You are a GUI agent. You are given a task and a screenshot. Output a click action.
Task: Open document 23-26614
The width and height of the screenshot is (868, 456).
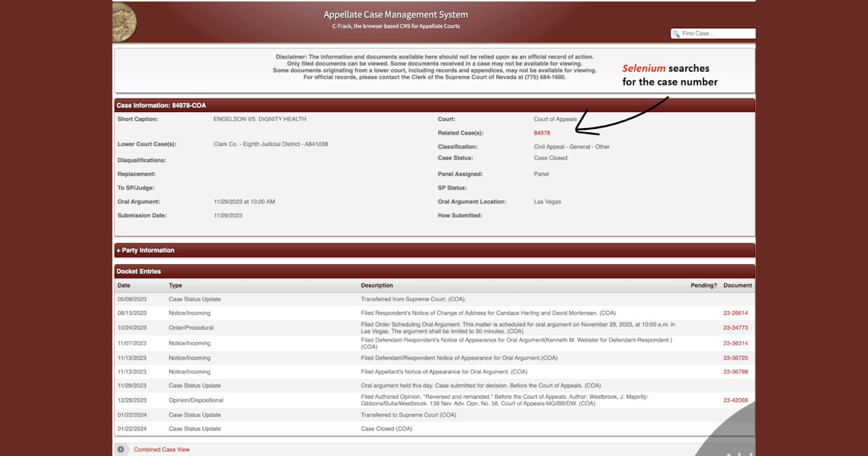click(736, 313)
